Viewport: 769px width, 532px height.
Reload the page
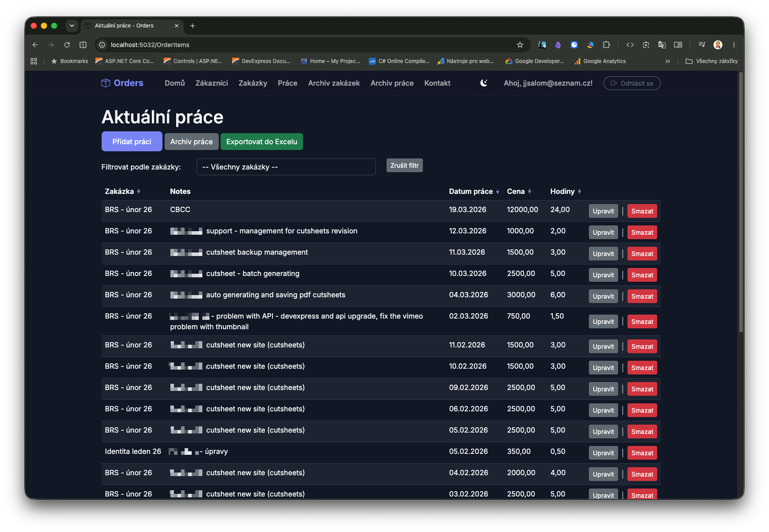pyautogui.click(x=67, y=45)
